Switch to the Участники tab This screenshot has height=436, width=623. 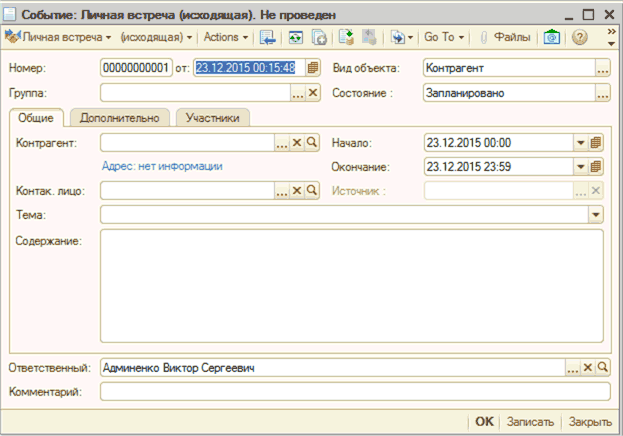(x=212, y=118)
